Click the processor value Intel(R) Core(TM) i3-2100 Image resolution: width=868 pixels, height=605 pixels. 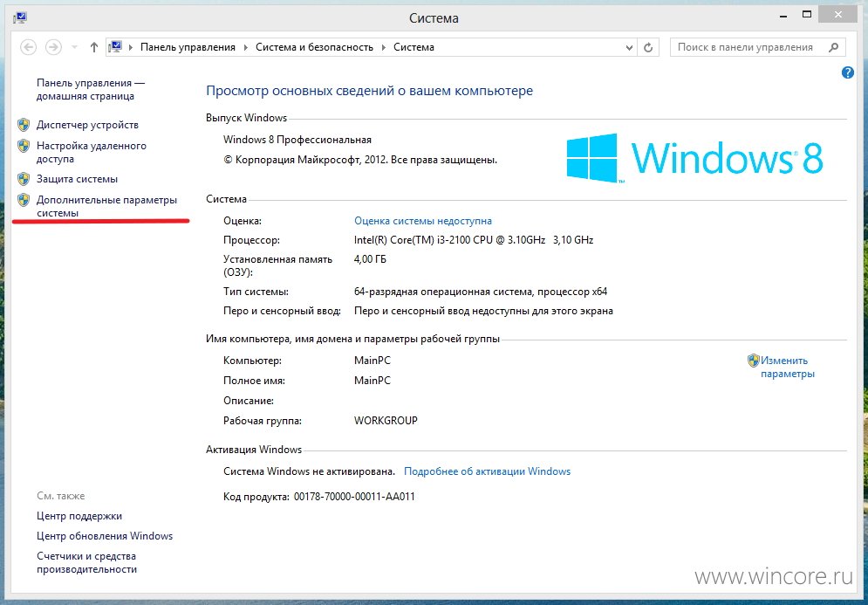click(474, 240)
